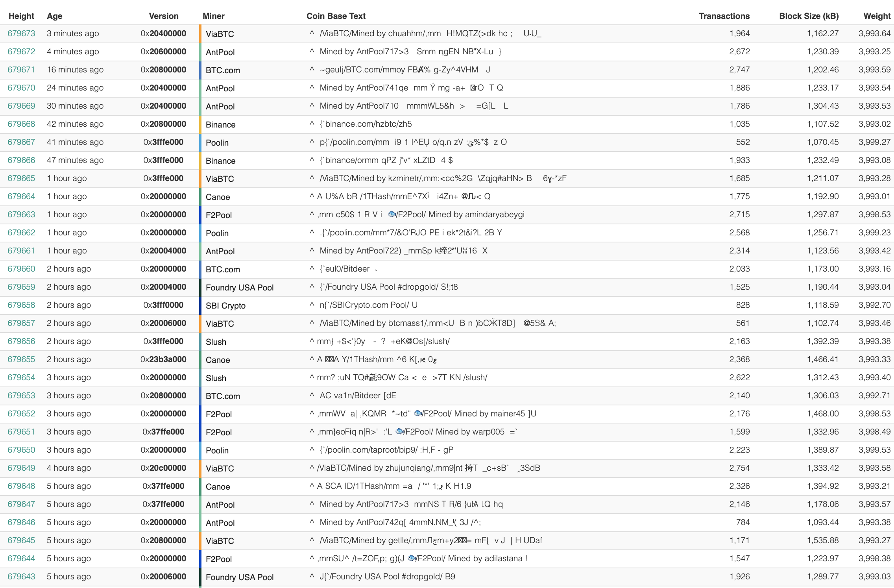Select ViaBTC miner in row 679673
This screenshot has height=588, width=894.
click(x=220, y=34)
